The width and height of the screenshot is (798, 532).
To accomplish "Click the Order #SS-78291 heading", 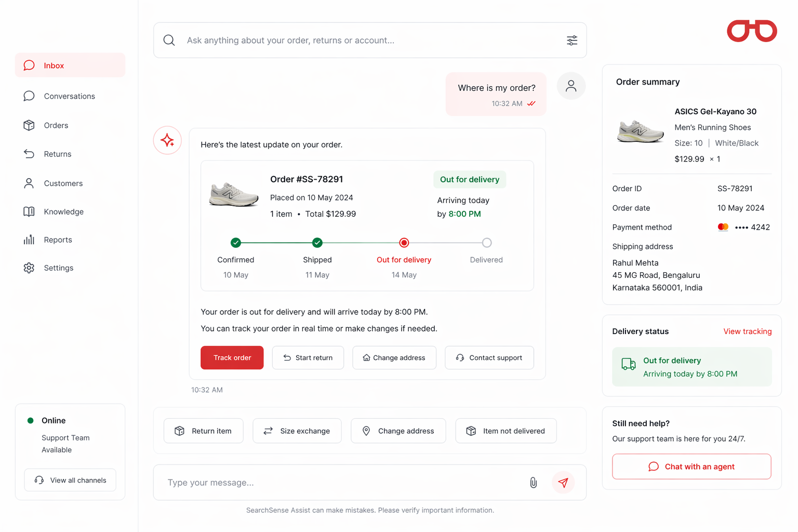I will [307, 179].
